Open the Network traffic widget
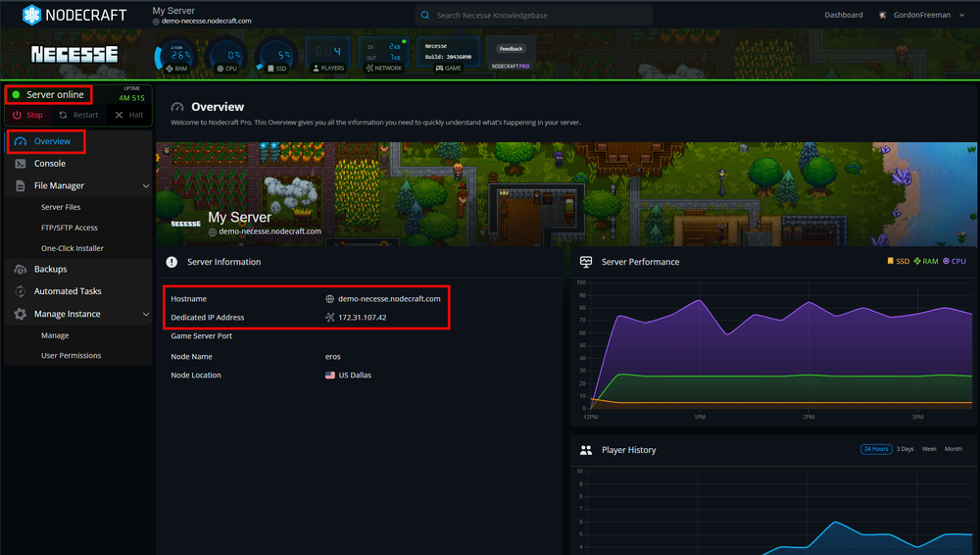Image resolution: width=980 pixels, height=555 pixels. (384, 55)
